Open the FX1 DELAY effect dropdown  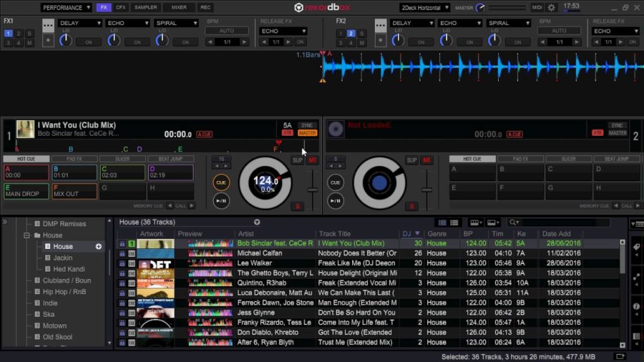point(80,23)
